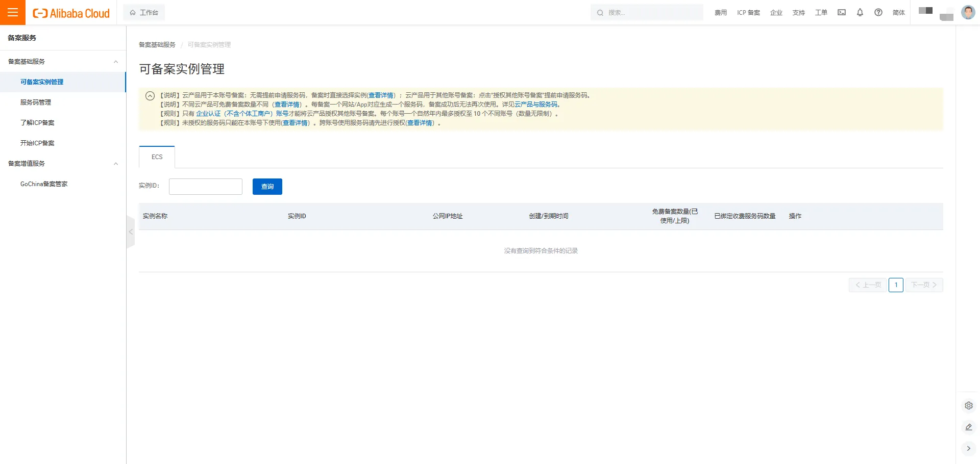The height and width of the screenshot is (464, 980).
Task: Click the edit feedback pencil icon
Action: coord(968,427)
